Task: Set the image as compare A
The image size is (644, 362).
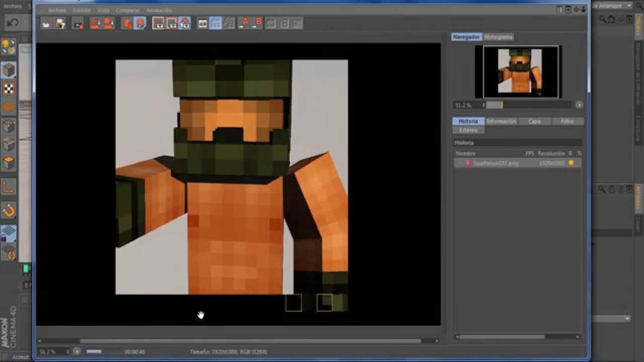Action: (x=245, y=23)
